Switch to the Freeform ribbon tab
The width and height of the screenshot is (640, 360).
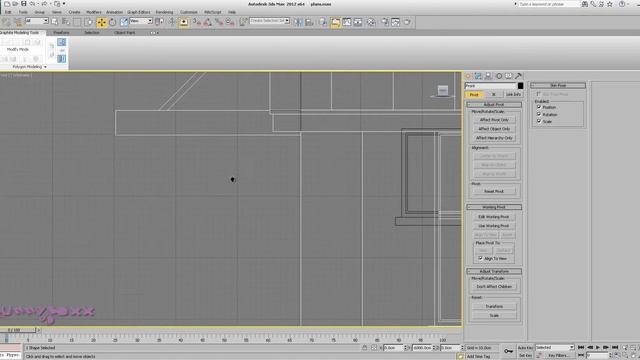point(61,32)
